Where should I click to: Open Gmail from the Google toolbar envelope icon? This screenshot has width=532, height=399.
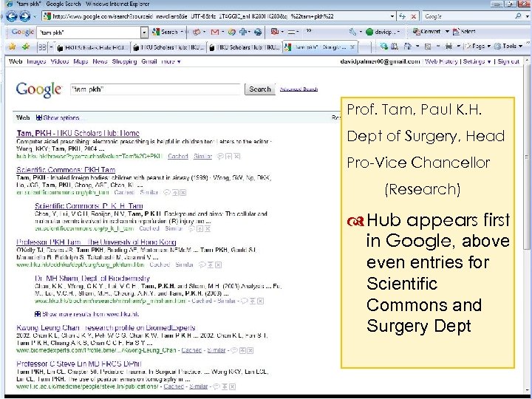(x=215, y=32)
